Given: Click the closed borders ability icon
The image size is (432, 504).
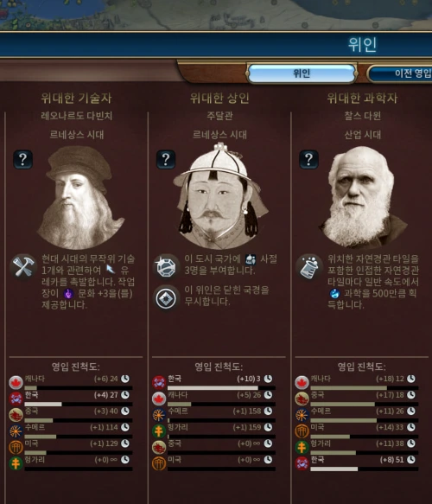Looking at the screenshot, I should click(x=166, y=298).
